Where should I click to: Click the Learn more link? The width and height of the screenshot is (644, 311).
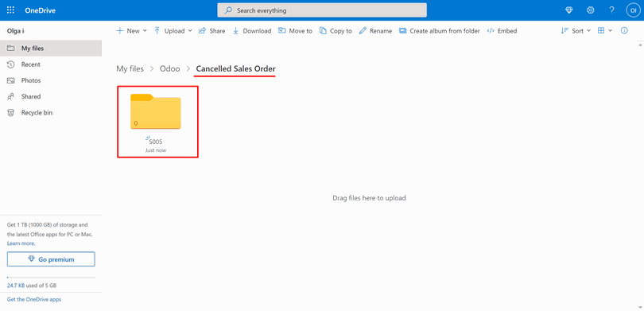click(21, 243)
